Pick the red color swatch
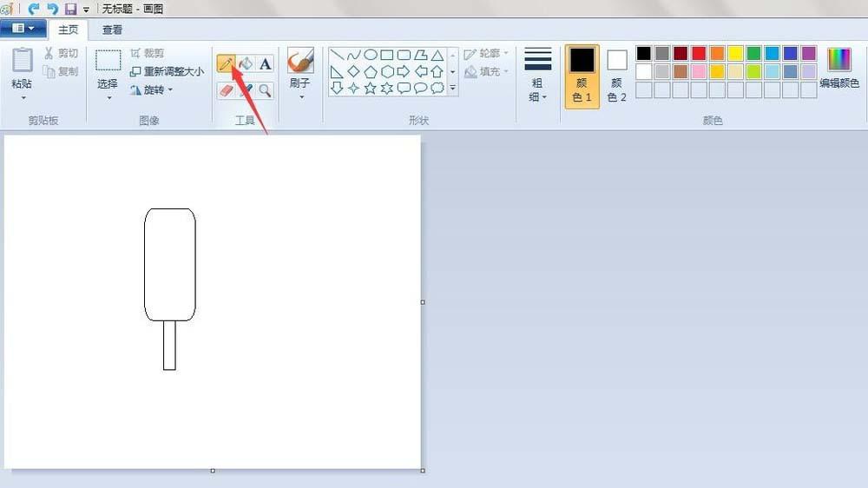 click(699, 53)
